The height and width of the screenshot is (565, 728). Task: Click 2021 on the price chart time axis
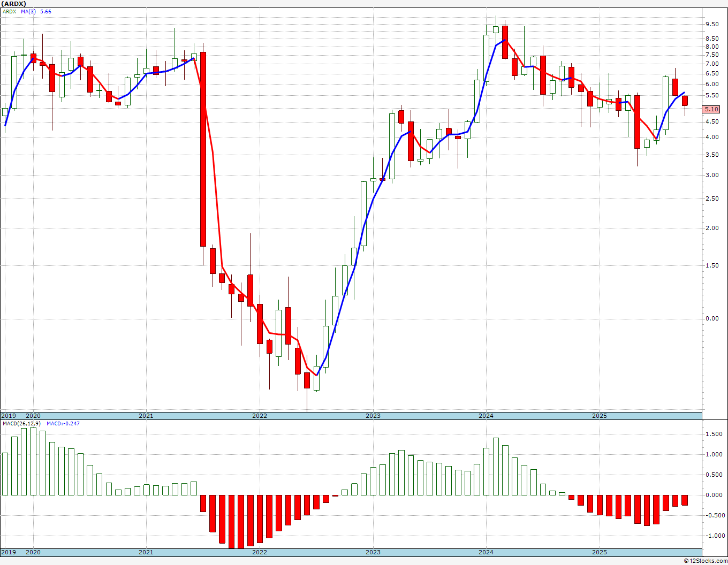tap(146, 416)
